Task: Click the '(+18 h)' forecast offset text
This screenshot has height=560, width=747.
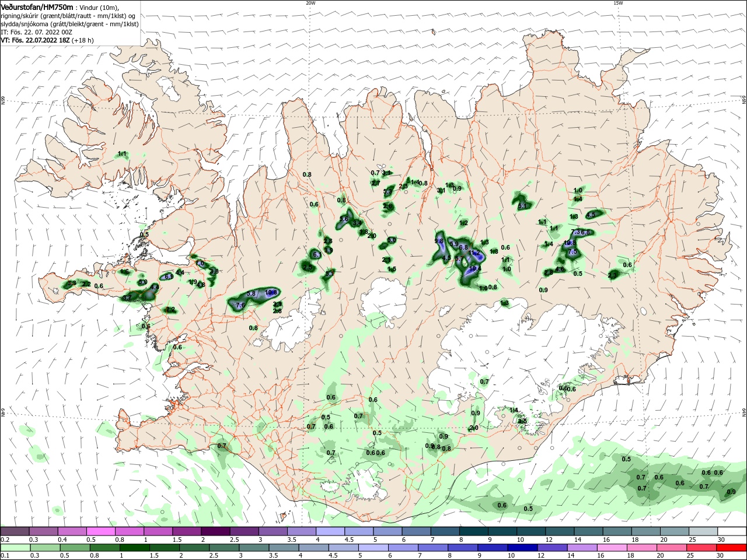Action: coord(82,40)
